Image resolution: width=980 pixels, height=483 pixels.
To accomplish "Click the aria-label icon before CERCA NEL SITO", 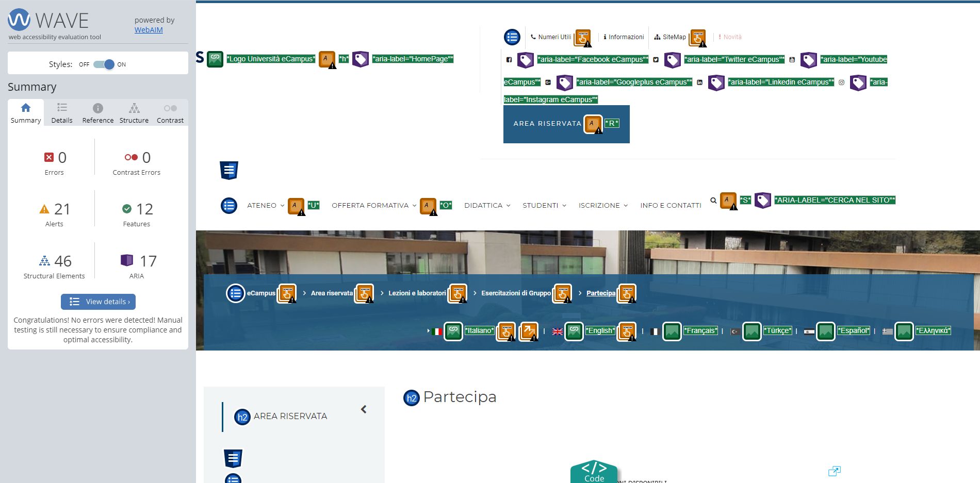I will tap(763, 200).
